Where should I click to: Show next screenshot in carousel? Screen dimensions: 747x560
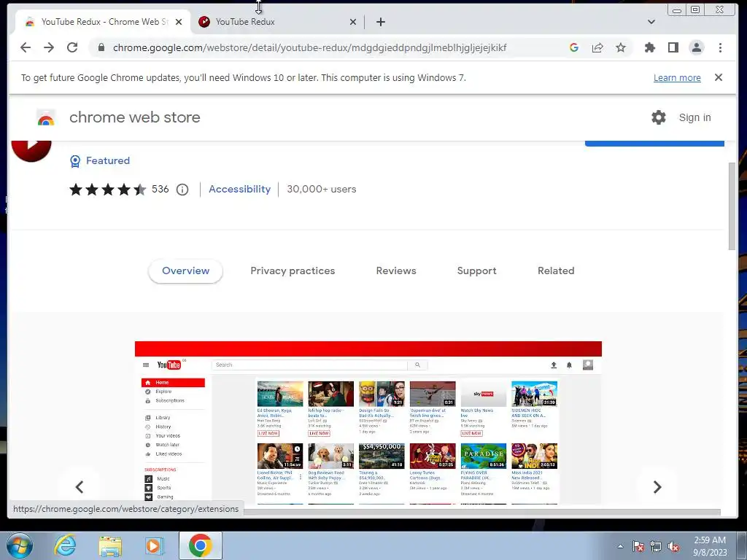[x=657, y=486]
